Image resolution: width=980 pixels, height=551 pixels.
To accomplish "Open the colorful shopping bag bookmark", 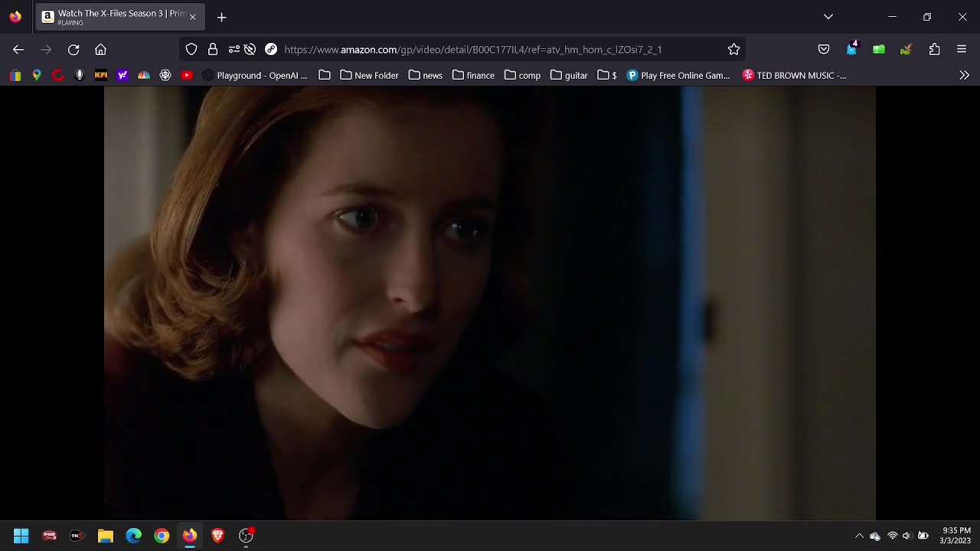I will click(15, 75).
